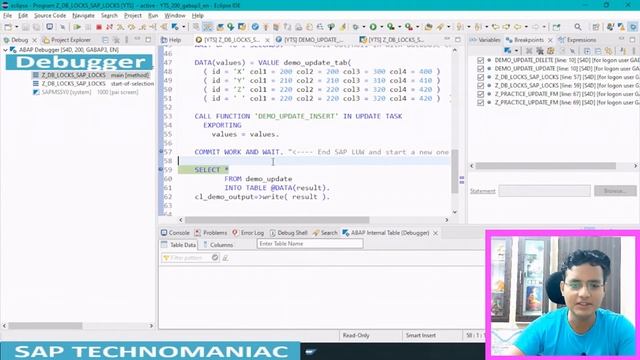The image size is (640, 360).
Task: Click the Breakpoints view horizontal scrollbar
Action: click(x=546, y=166)
